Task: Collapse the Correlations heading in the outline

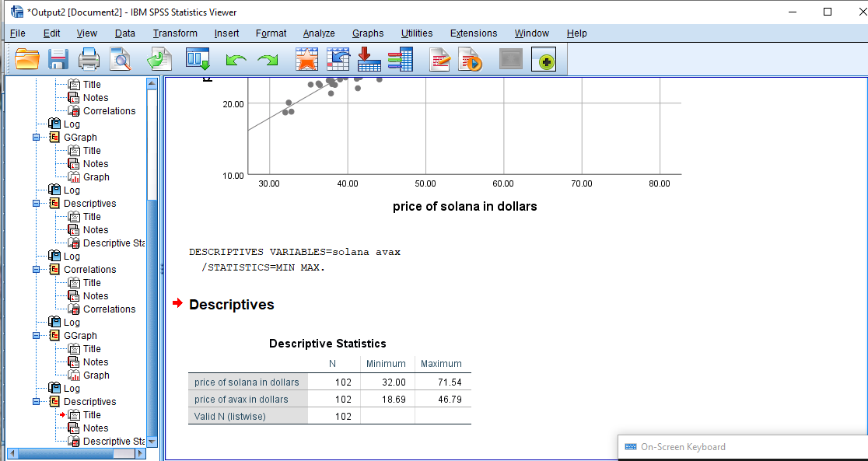Action: coord(36,270)
